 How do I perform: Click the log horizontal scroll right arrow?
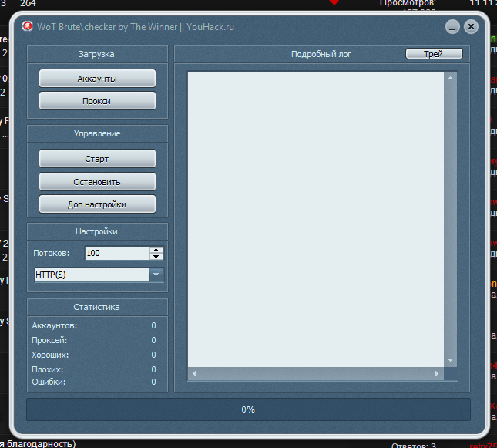pyautogui.click(x=437, y=374)
